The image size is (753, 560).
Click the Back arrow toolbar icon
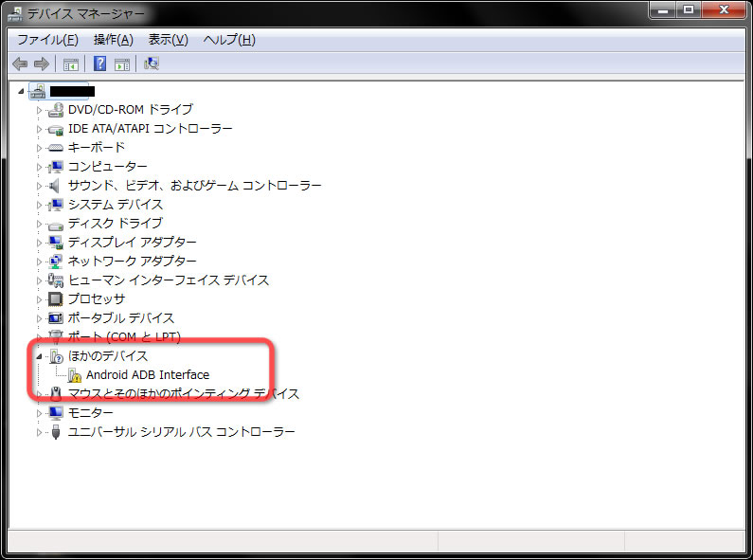click(20, 63)
